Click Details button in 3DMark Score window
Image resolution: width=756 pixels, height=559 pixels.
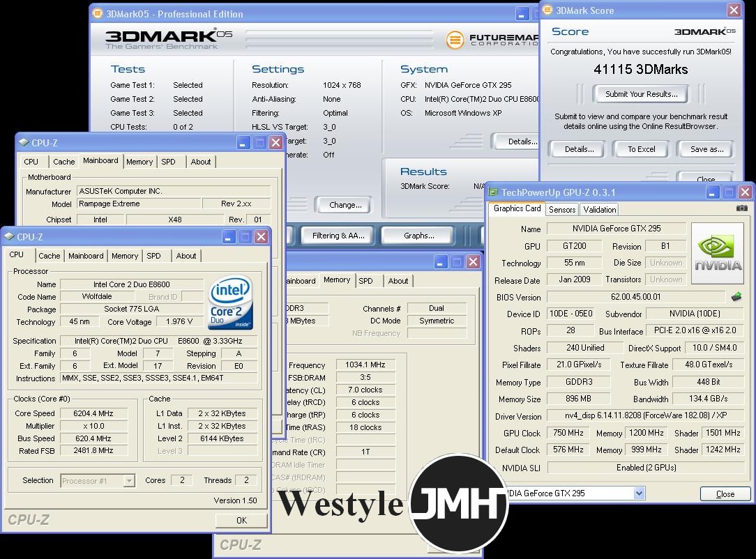(579, 149)
